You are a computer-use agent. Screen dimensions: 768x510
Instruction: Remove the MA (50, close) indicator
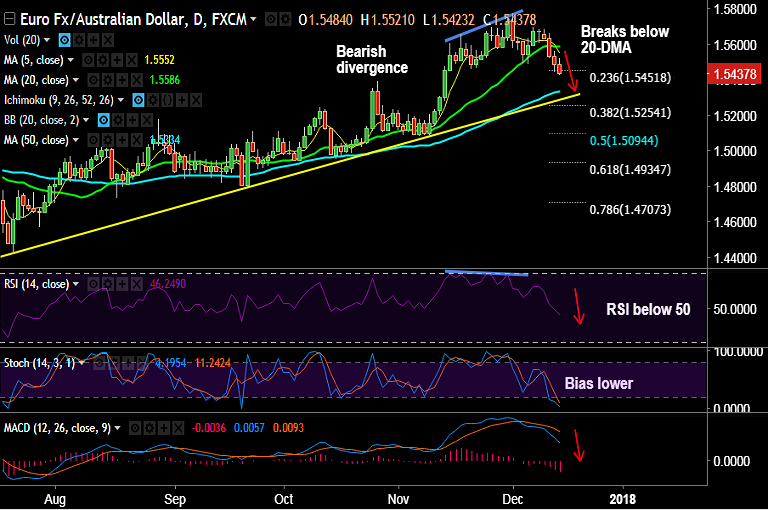click(x=137, y=140)
